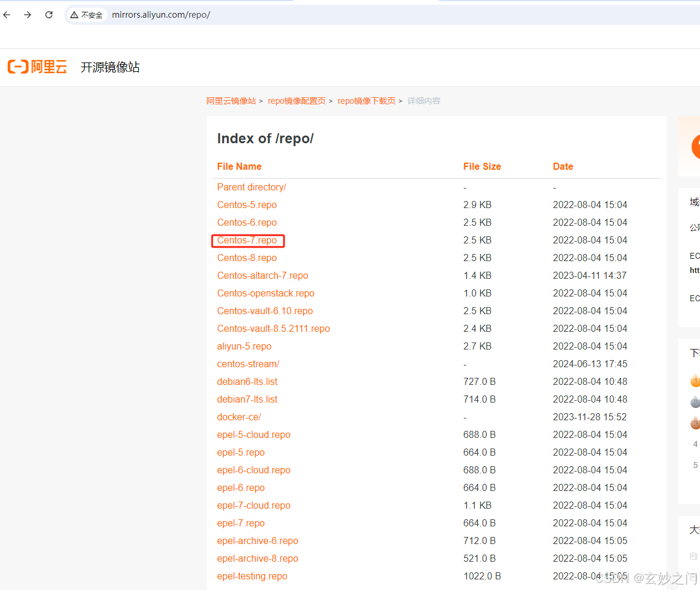Select the 2.9 KB size of Centos-5.repo
700x590 pixels.
click(477, 205)
